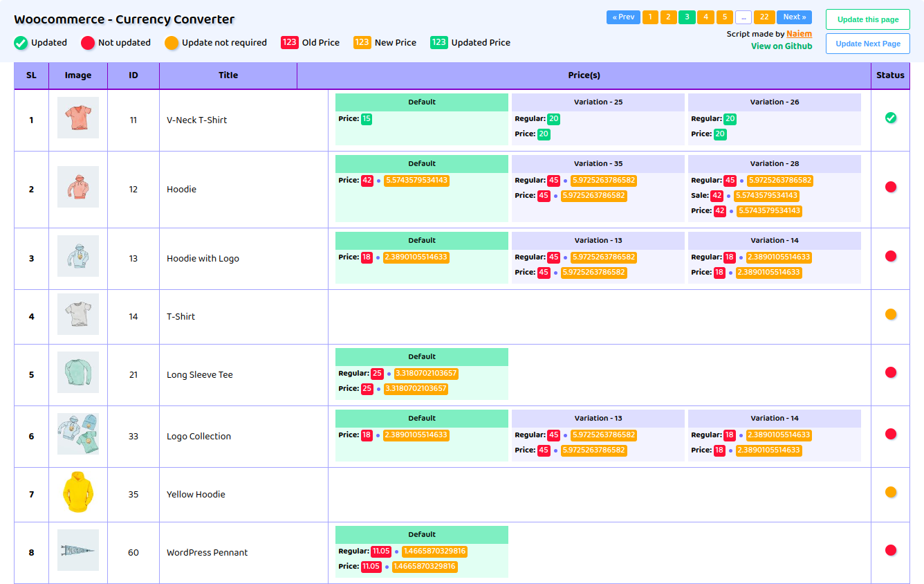Click the « Prev pagination button
Viewport: 924px width, 584px height.
(623, 17)
